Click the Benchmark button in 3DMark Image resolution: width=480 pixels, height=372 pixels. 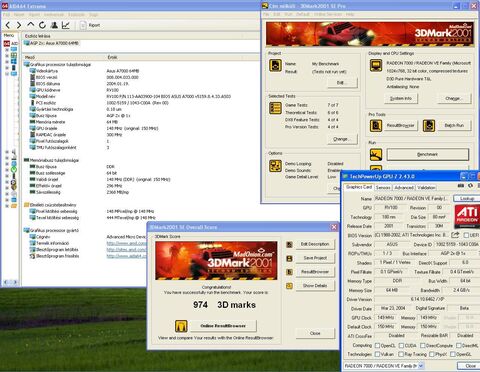click(x=427, y=154)
